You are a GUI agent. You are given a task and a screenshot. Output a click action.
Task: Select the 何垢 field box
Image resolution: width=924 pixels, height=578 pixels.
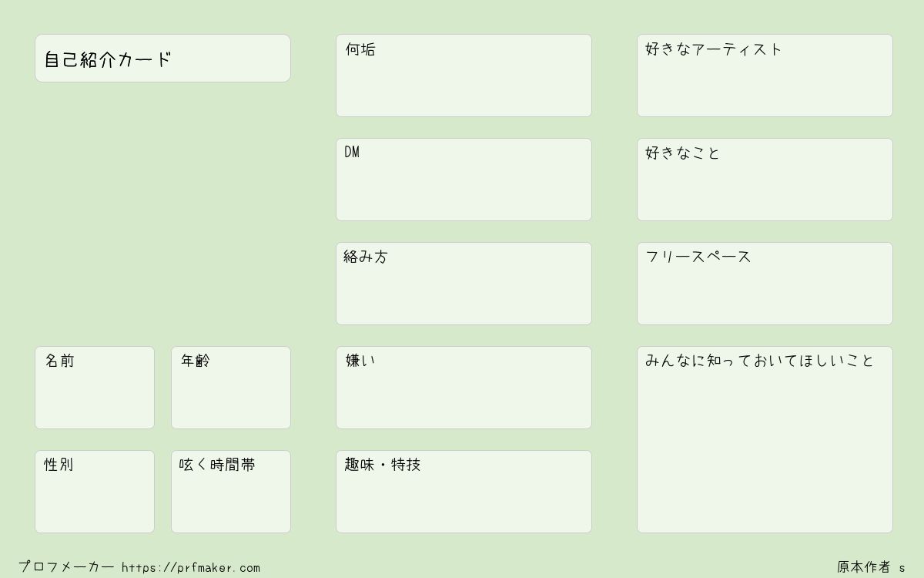[x=464, y=76]
